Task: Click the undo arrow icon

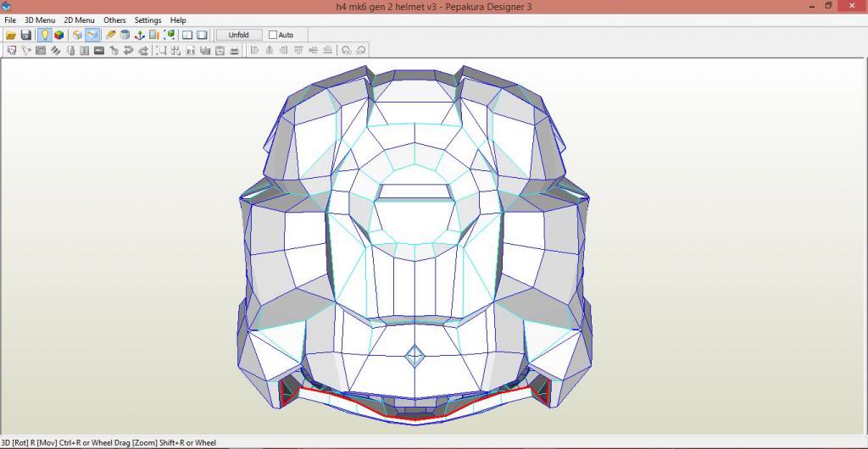Action: tap(129, 50)
